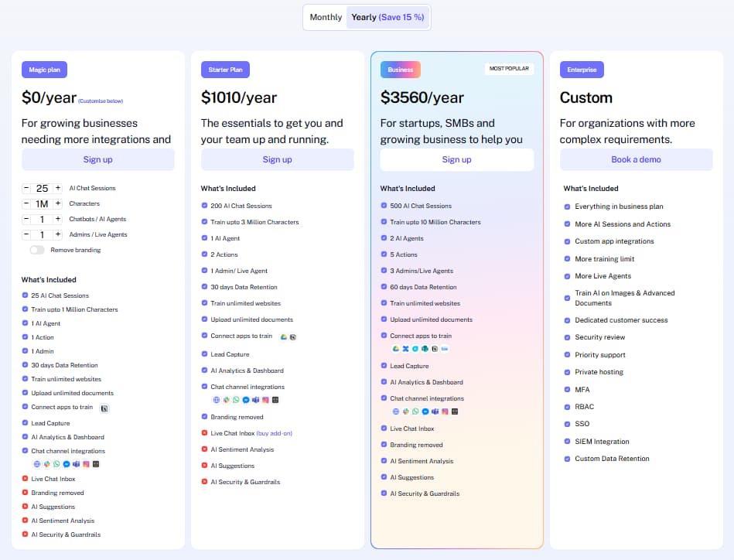This screenshot has width=734, height=560.
Task: Sign up for the Starter Plan
Action: 277,159
